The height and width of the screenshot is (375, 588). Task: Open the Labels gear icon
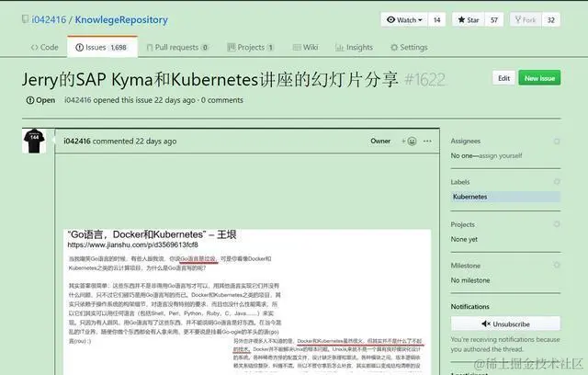[557, 181]
